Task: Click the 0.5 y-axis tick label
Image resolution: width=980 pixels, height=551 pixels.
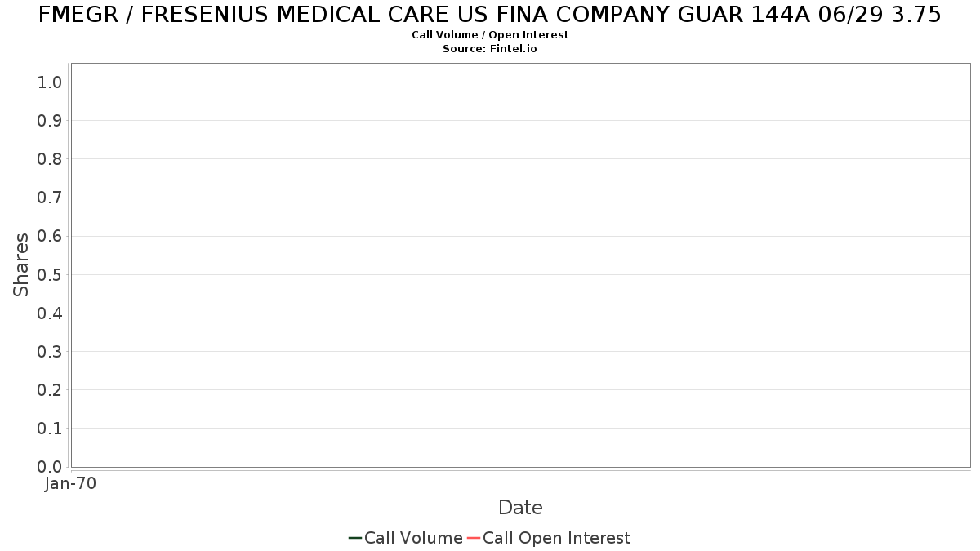Action: 50,275
